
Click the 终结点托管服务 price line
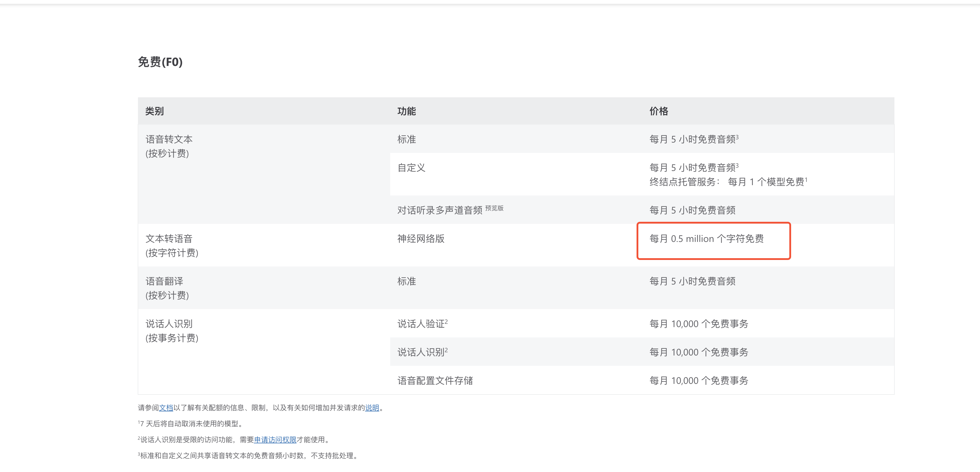tap(728, 182)
